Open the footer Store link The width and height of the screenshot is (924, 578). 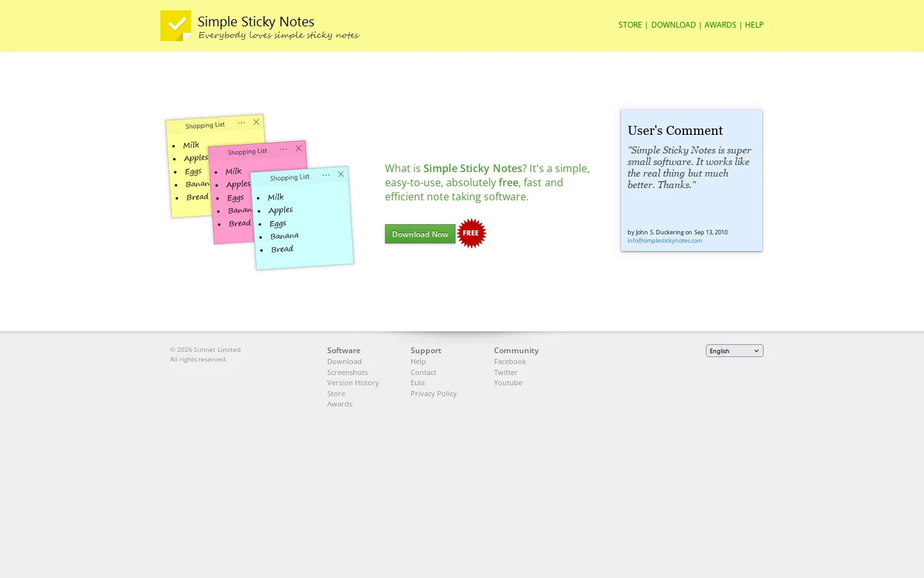(336, 394)
